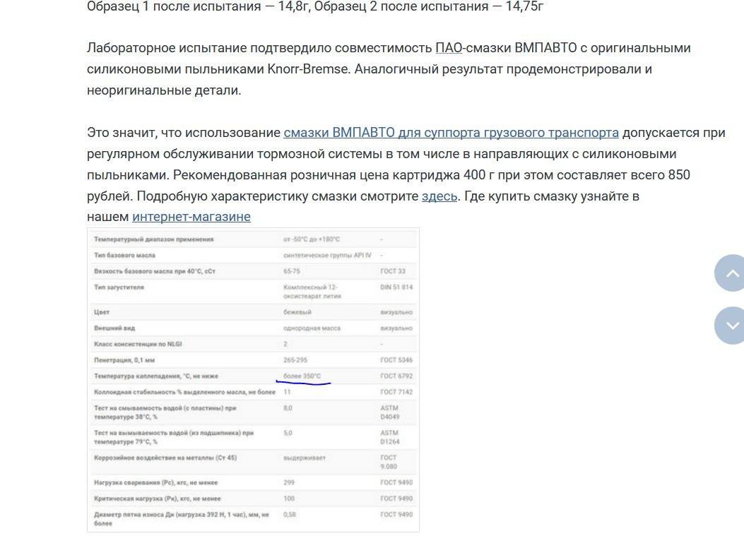The height and width of the screenshot is (560, 744).
Task: Click the scroll-down chevron button
Action: (731, 326)
